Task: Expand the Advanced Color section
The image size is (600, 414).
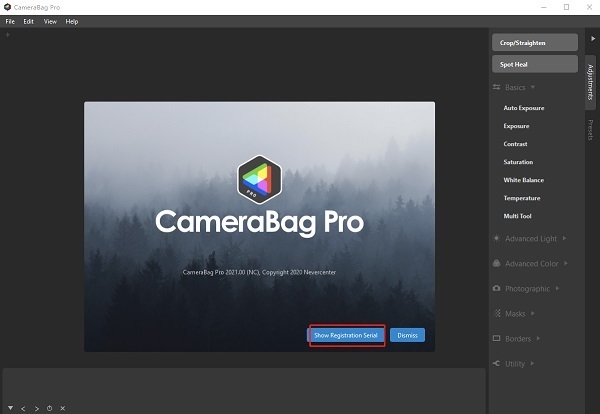Action: (566, 263)
